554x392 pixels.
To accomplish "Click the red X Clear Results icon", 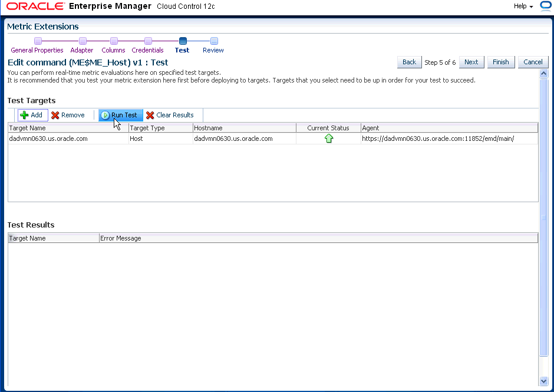I will (150, 115).
